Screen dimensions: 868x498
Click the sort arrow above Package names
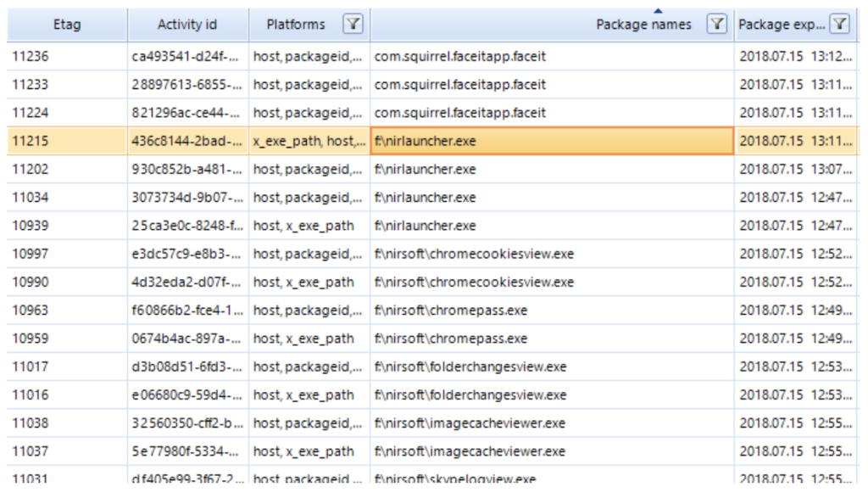pyautogui.click(x=657, y=11)
